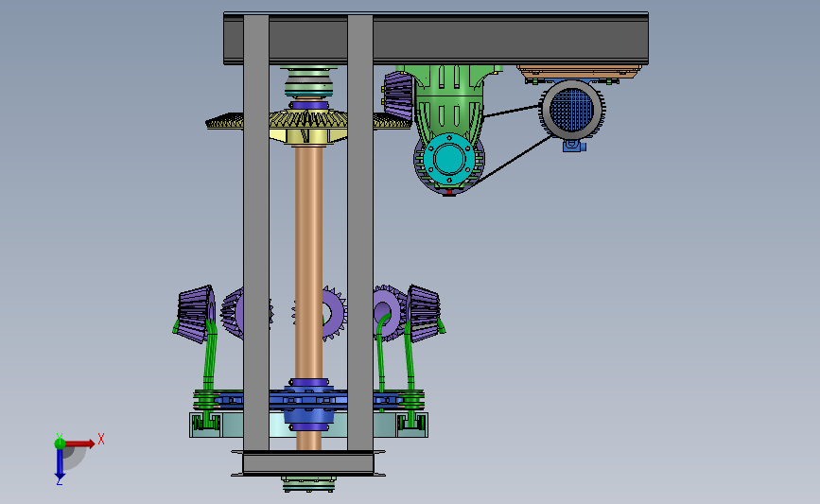The width and height of the screenshot is (820, 504).
Task: Select the electric motor with blue fan grille
Action: (x=572, y=110)
